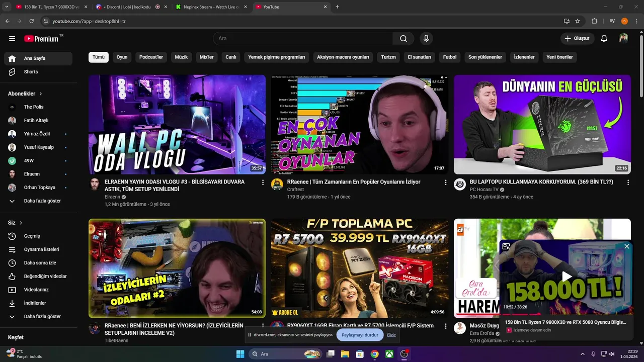
Task: Close the miniplayer
Action: (x=626, y=246)
